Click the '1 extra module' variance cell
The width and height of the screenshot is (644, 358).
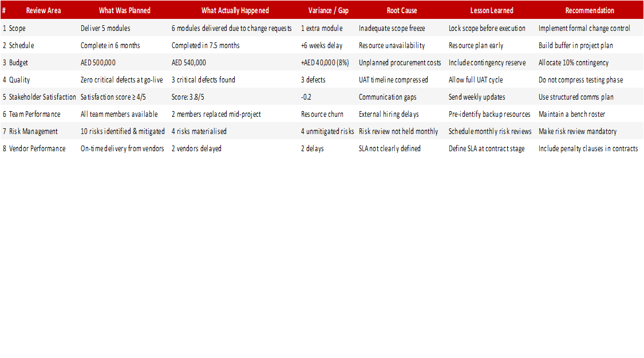pyautogui.click(x=322, y=29)
